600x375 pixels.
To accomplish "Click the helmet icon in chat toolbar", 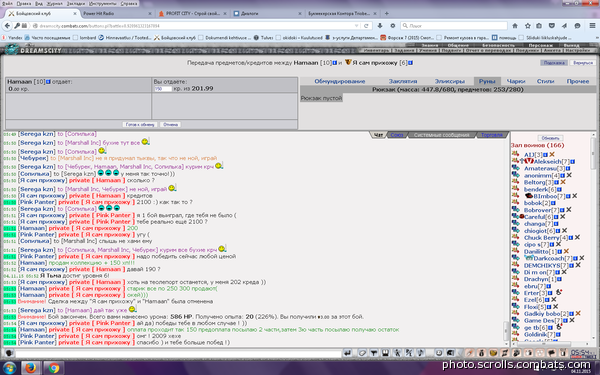I will click(x=450, y=353).
